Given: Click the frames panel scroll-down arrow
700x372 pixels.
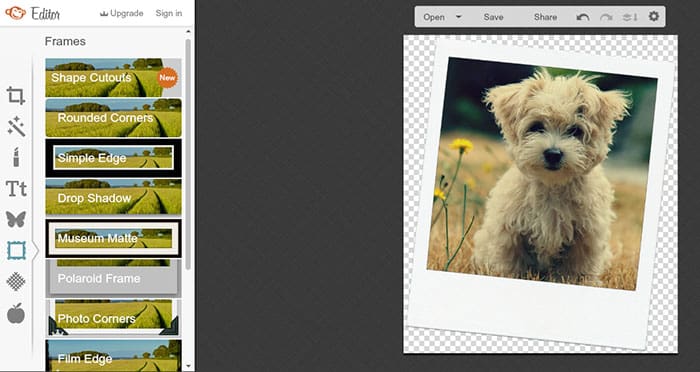Looking at the screenshot, I should (188, 366).
